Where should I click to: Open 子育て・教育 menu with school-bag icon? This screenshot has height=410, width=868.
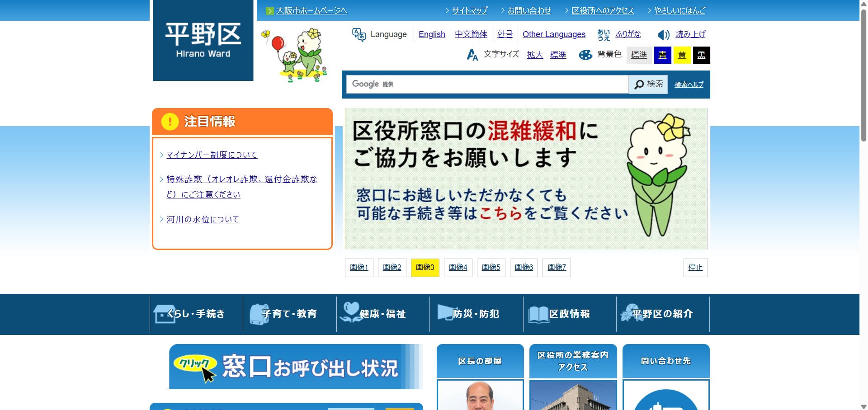290,314
